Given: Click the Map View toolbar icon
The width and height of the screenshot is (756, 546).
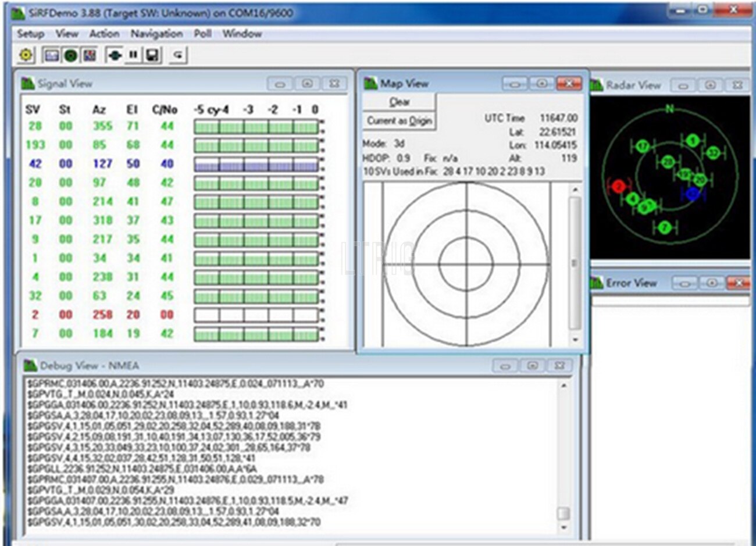Looking at the screenshot, I should (89, 55).
